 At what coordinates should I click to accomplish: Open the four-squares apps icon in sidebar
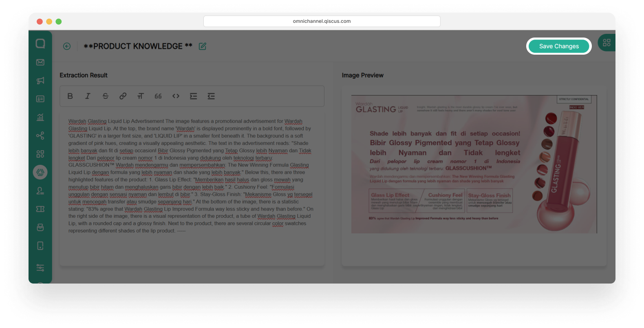40,154
